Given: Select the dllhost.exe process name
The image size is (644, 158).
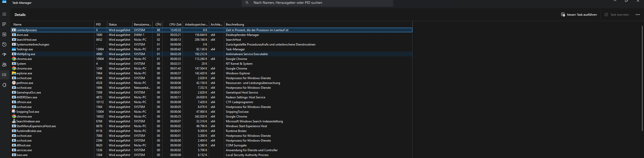Looking at the screenshot, I should pos(23,145).
